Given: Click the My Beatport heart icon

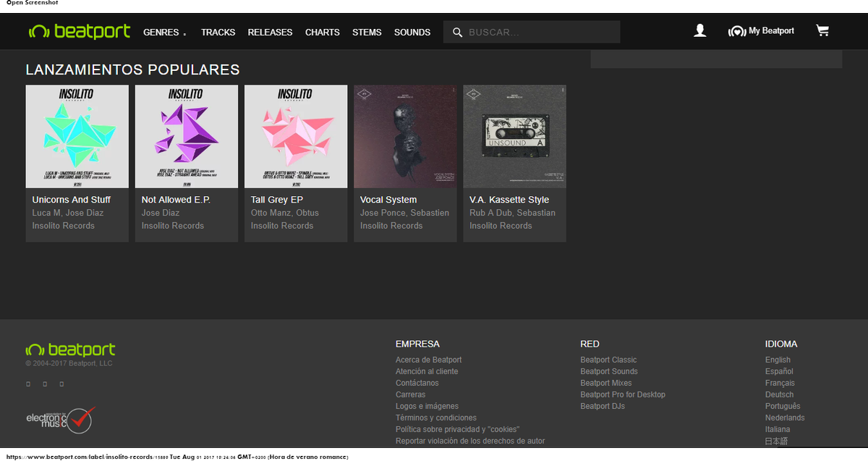Looking at the screenshot, I should pos(736,31).
